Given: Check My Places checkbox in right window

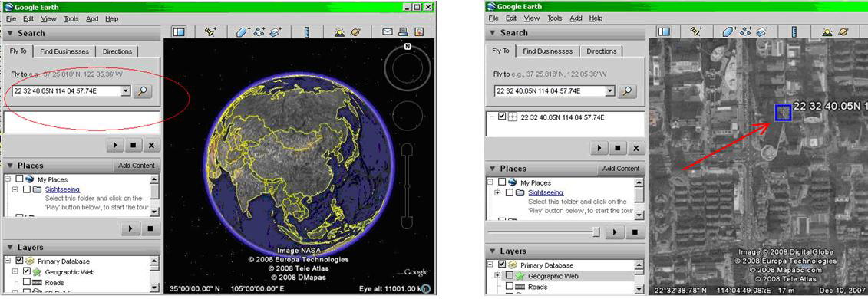Looking at the screenshot, I should tap(502, 182).
